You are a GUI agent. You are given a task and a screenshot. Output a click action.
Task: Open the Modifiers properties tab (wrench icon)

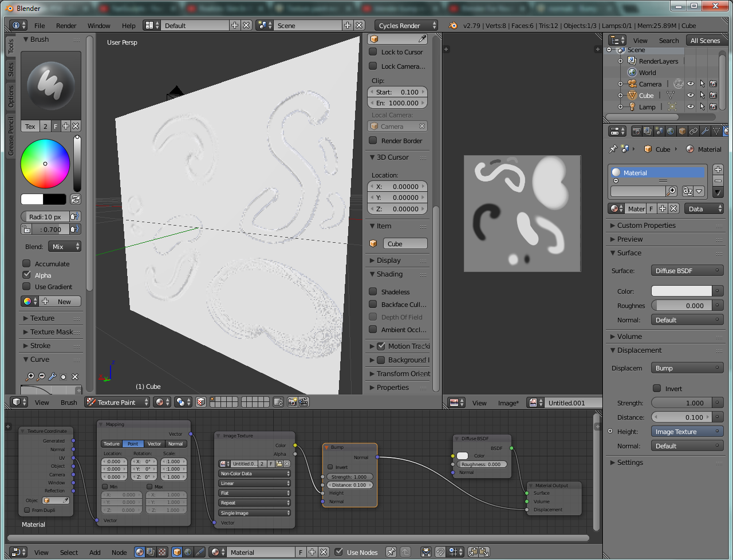click(705, 132)
